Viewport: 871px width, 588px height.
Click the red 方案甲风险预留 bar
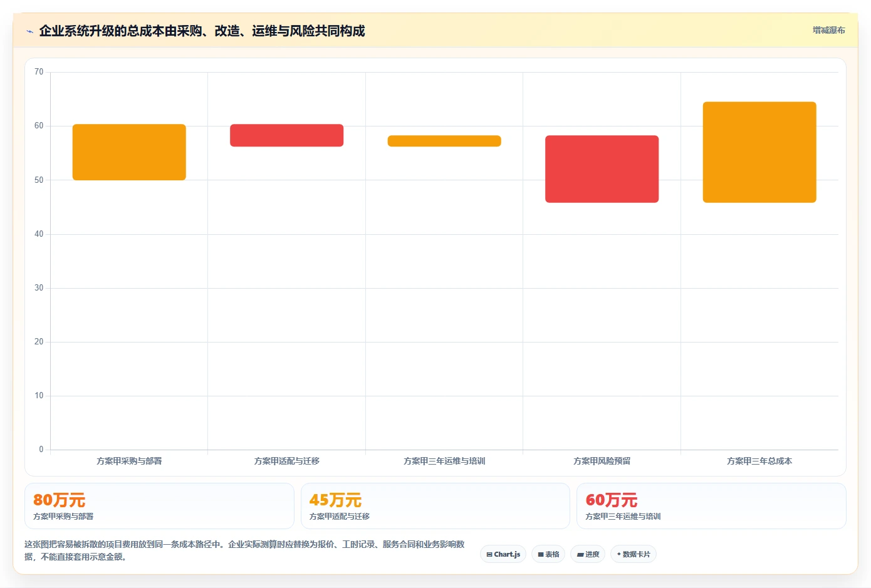point(602,169)
